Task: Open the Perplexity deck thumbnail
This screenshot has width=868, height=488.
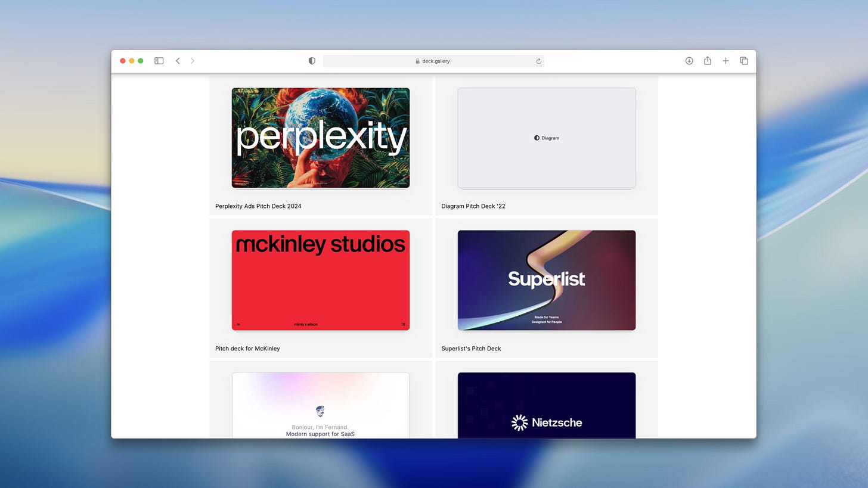Action: pyautogui.click(x=321, y=138)
